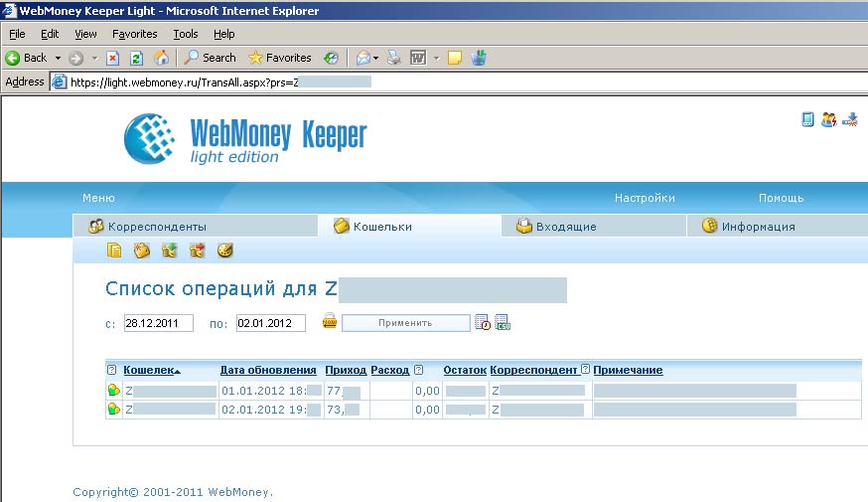Sort by the Расход column header

(389, 370)
